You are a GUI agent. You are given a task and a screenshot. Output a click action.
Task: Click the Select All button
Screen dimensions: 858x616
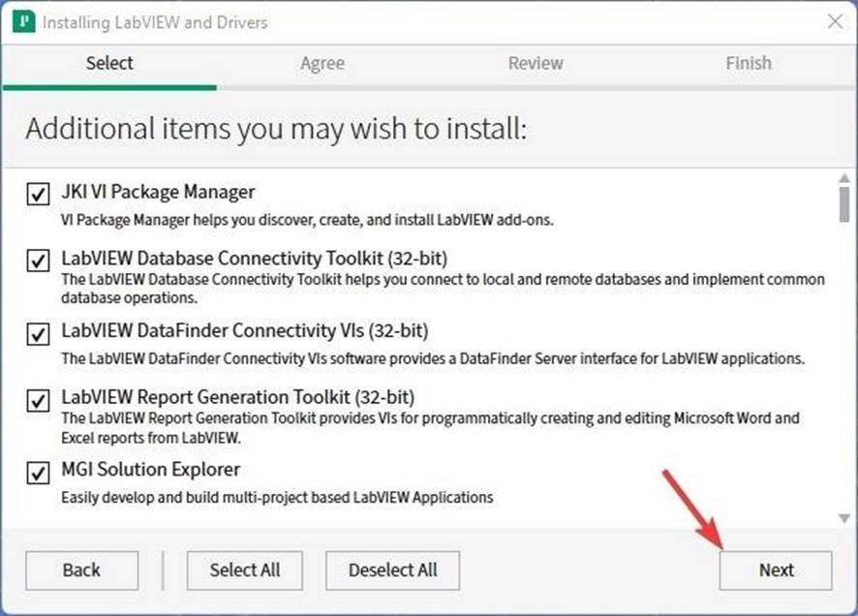[245, 570]
